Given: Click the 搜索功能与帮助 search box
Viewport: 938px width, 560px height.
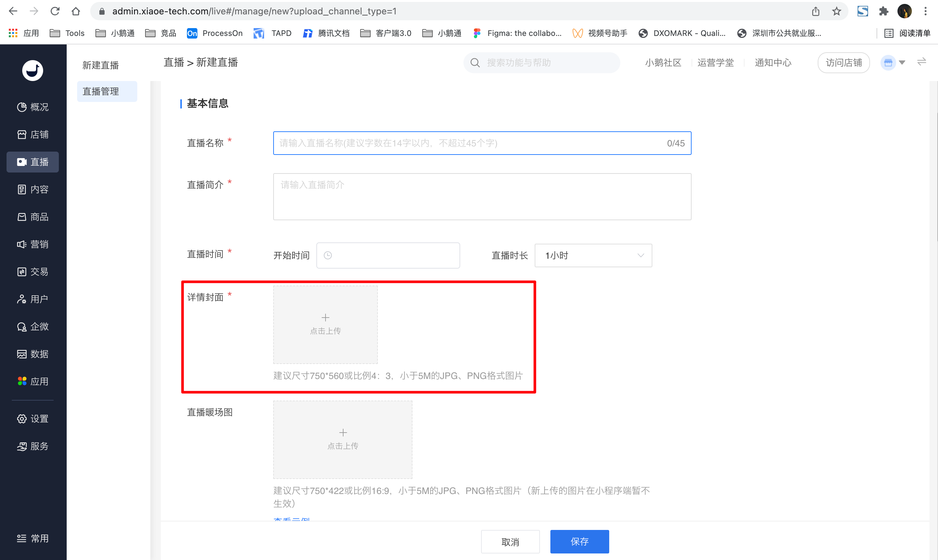Looking at the screenshot, I should point(542,63).
